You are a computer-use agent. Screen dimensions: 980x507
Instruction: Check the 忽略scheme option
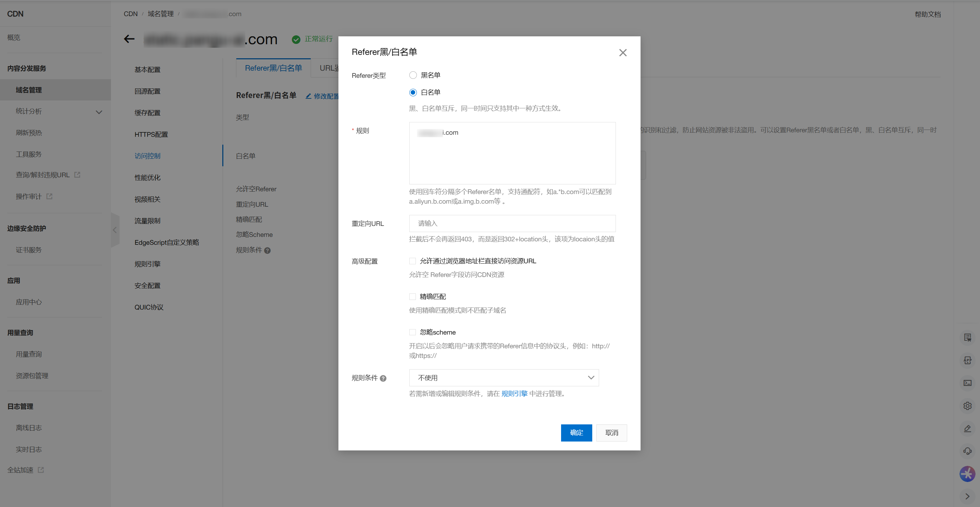pos(412,332)
